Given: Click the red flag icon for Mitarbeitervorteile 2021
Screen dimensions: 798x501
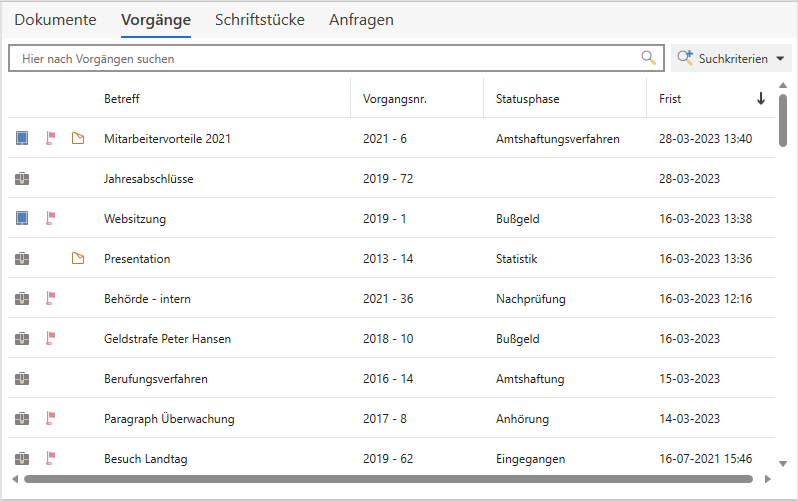Looking at the screenshot, I should pyautogui.click(x=50, y=138).
